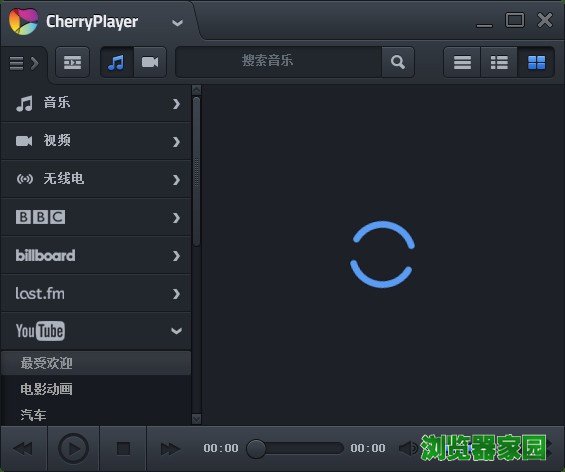
Task: Expand the BBC chevron arrow
Action: click(176, 218)
